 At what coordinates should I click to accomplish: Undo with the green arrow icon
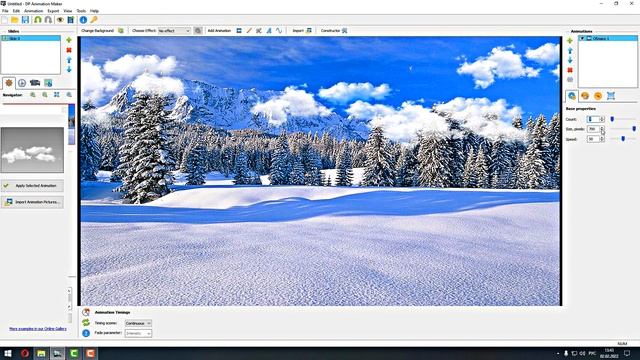38,20
